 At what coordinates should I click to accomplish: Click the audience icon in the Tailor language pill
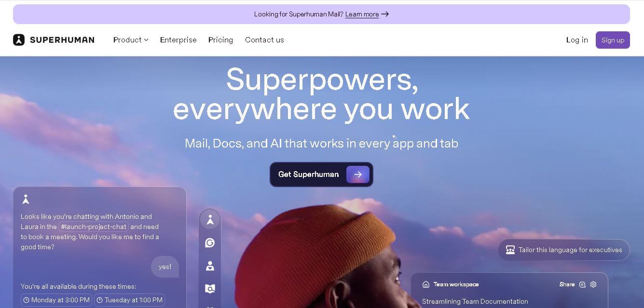click(x=510, y=250)
